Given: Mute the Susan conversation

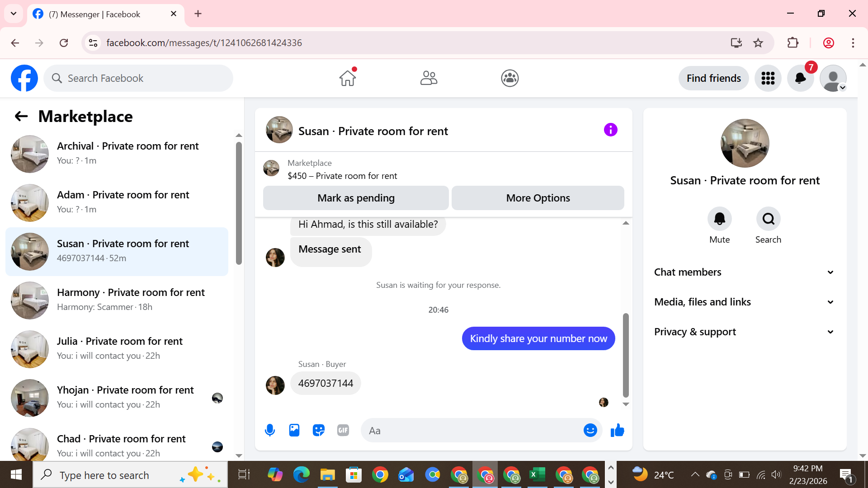Looking at the screenshot, I should [719, 219].
